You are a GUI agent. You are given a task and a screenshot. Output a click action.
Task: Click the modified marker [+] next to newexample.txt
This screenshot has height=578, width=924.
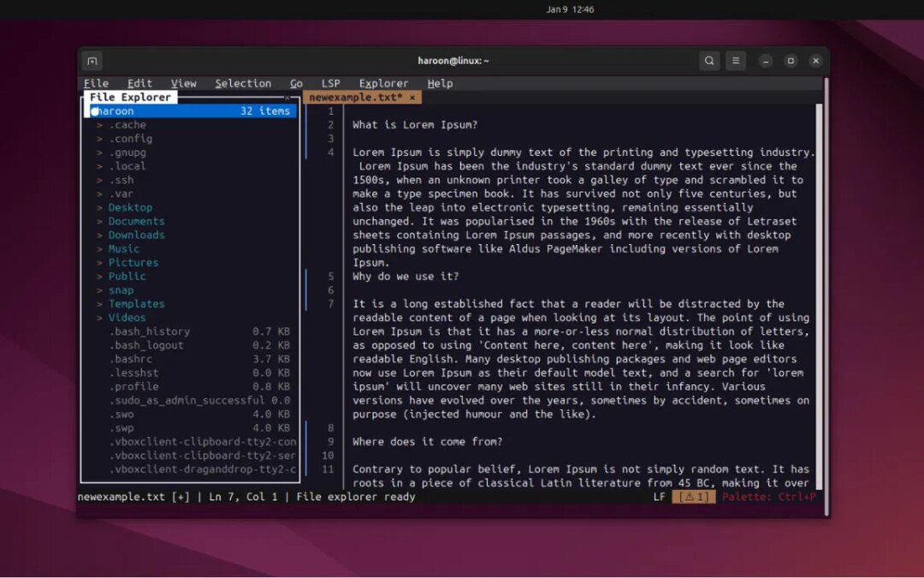[x=180, y=498]
